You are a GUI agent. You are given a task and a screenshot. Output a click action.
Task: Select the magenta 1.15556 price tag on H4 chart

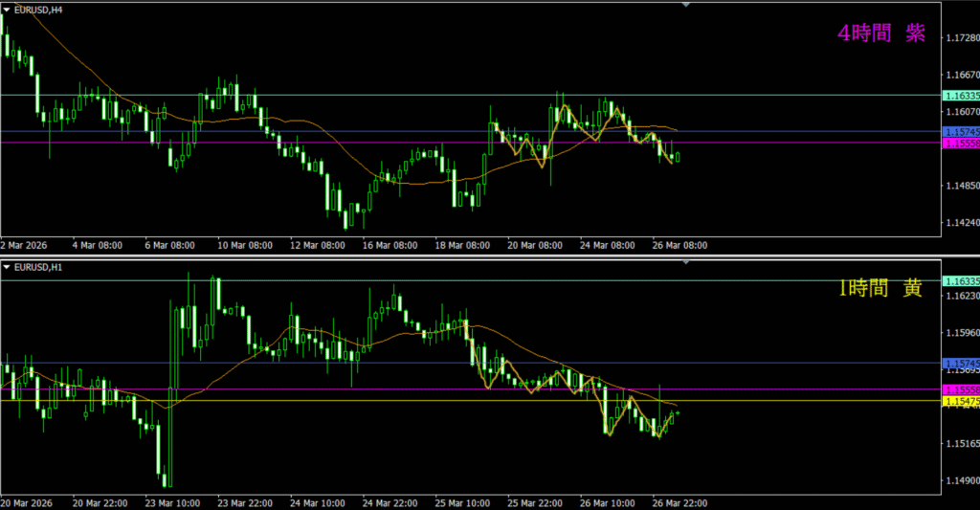(960, 143)
